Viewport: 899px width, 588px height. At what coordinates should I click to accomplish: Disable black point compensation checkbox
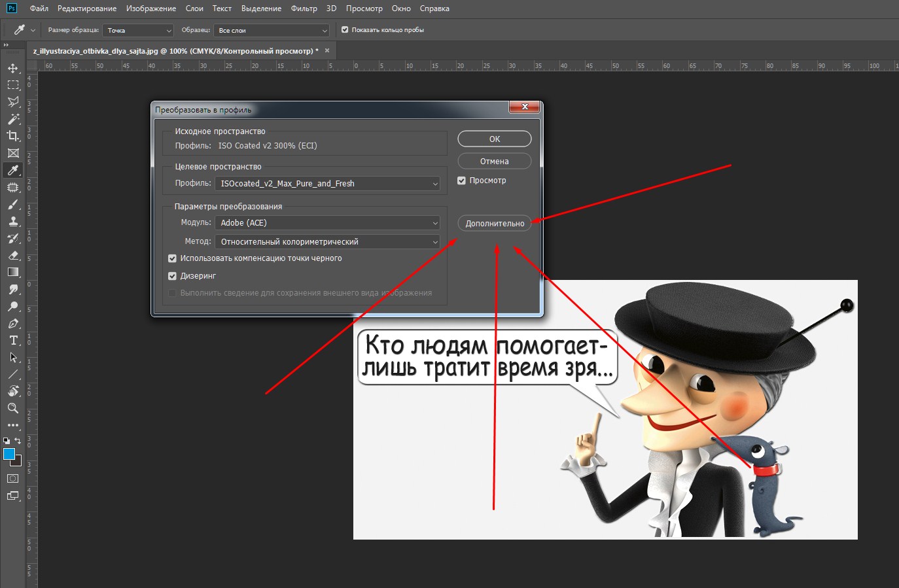tap(173, 258)
